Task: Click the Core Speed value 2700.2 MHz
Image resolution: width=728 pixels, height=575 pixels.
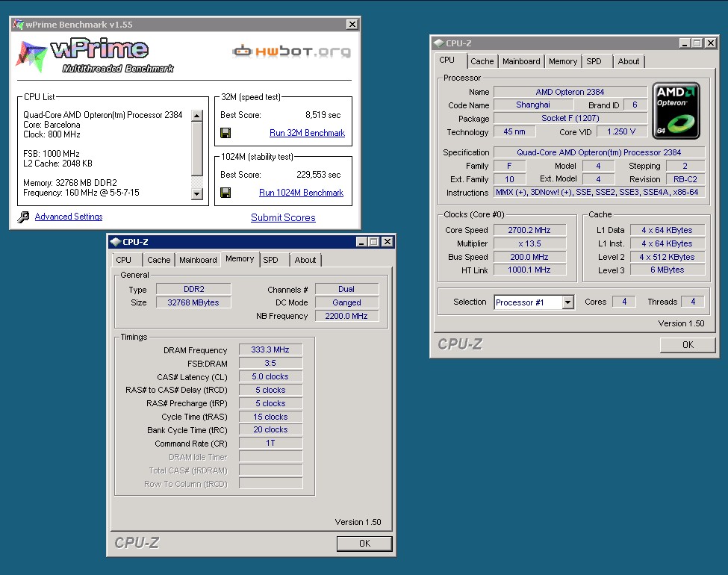Action: [x=529, y=230]
